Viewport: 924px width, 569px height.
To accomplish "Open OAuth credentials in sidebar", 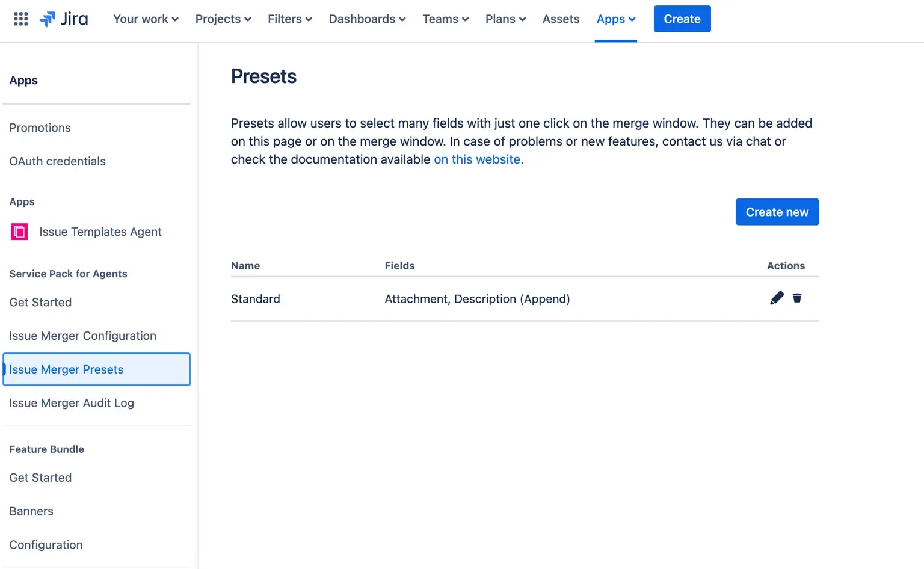I will pyautogui.click(x=57, y=161).
